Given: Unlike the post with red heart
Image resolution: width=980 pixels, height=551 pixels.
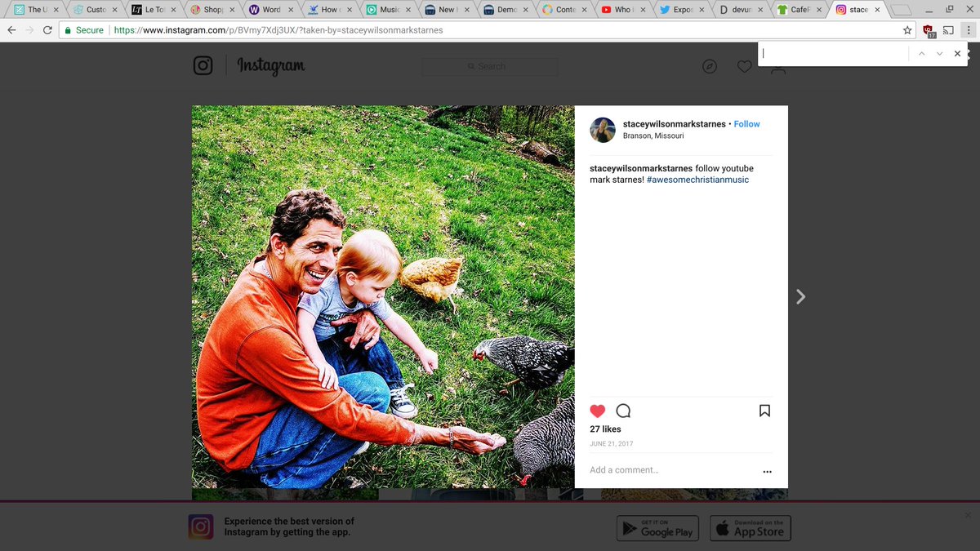Looking at the screenshot, I should click(x=598, y=411).
